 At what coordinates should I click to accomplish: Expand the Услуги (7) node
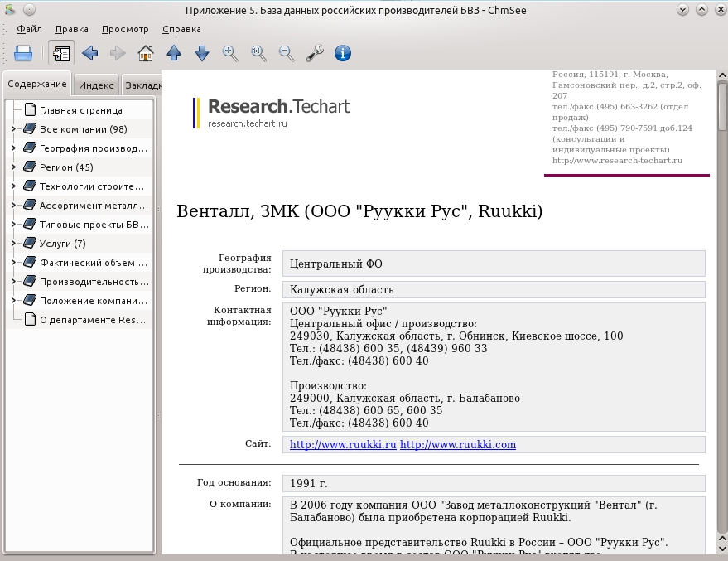(x=13, y=244)
